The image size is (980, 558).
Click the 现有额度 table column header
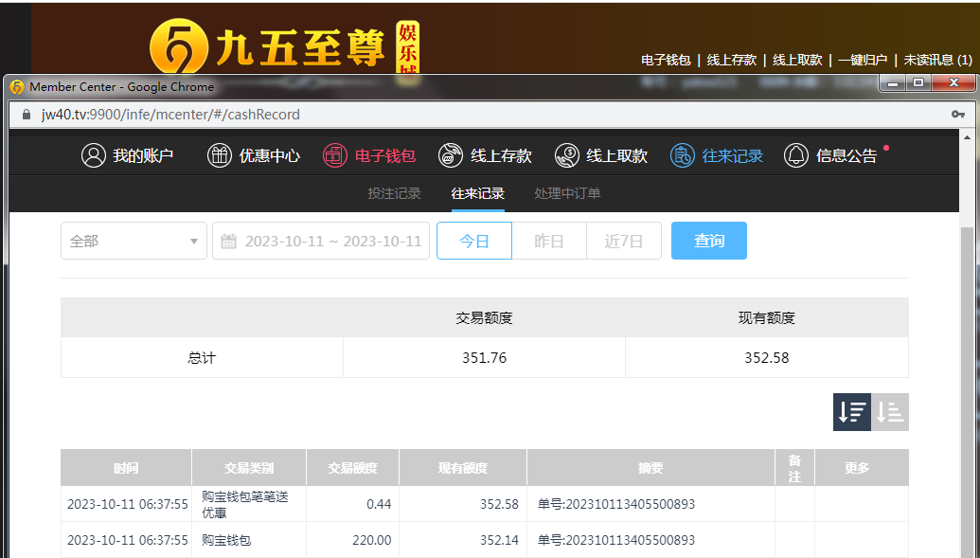(463, 468)
